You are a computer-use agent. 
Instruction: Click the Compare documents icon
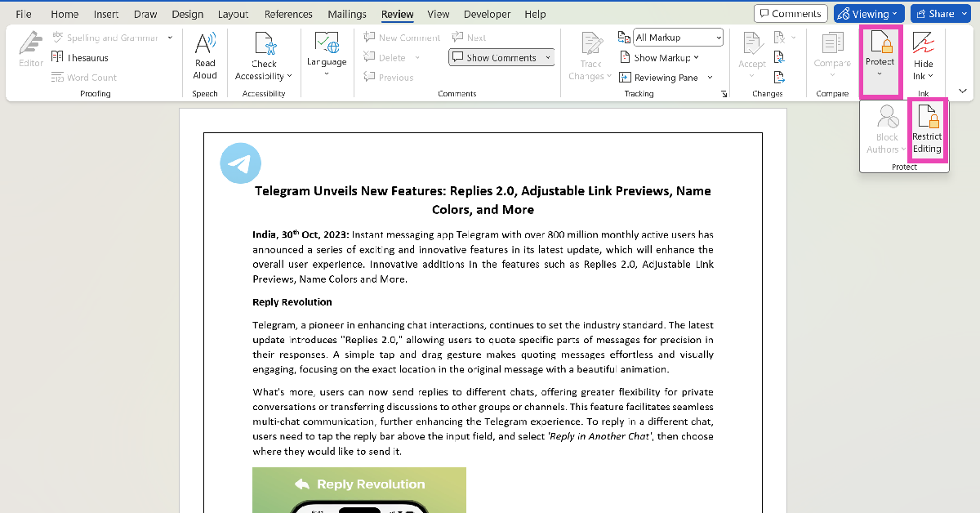832,44
